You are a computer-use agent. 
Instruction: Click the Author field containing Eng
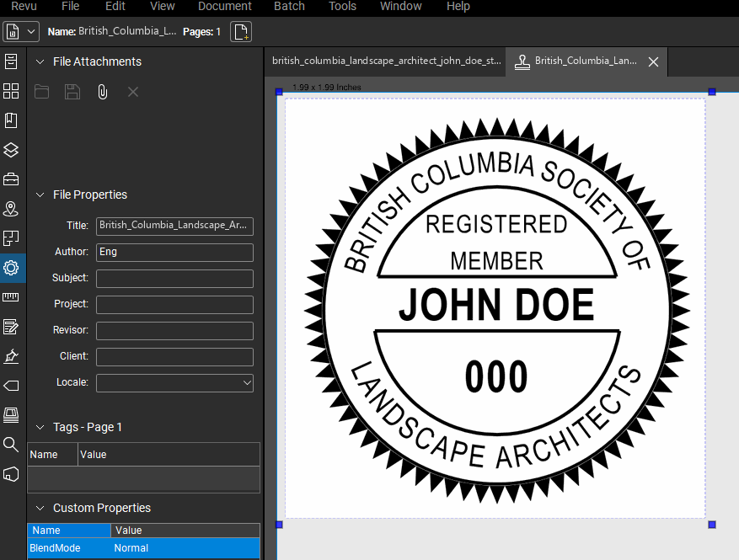tap(174, 253)
